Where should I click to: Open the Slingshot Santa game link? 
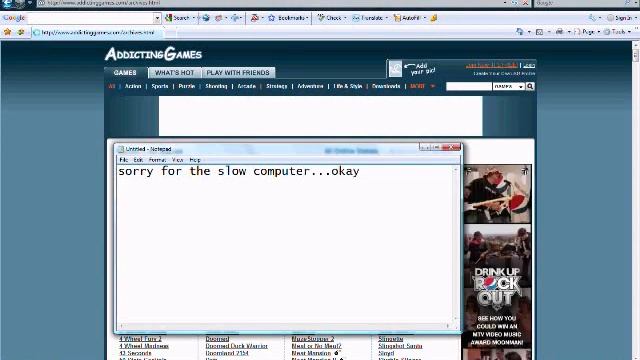click(400, 346)
